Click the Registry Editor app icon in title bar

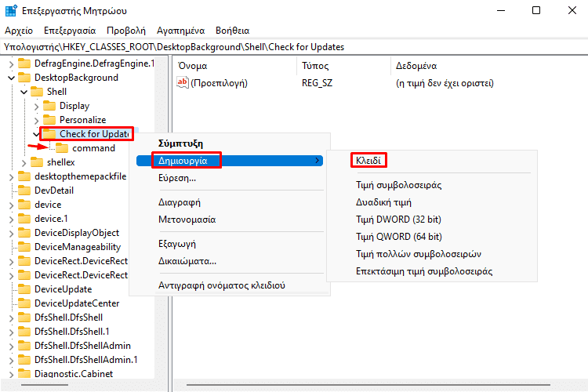11,10
